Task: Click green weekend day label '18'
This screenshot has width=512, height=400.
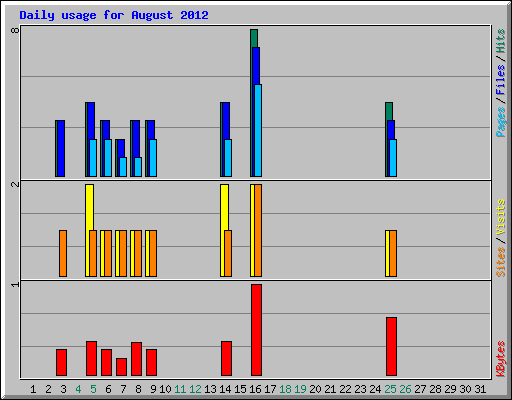Action: pyautogui.click(x=285, y=389)
